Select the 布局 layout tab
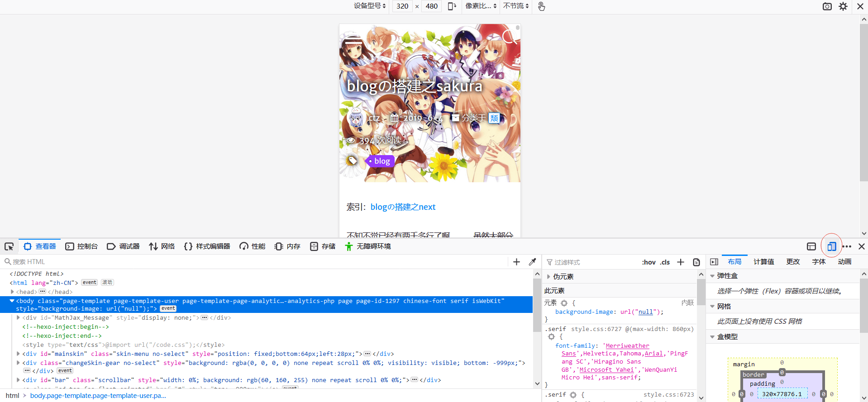868x402 pixels. pyautogui.click(x=734, y=262)
